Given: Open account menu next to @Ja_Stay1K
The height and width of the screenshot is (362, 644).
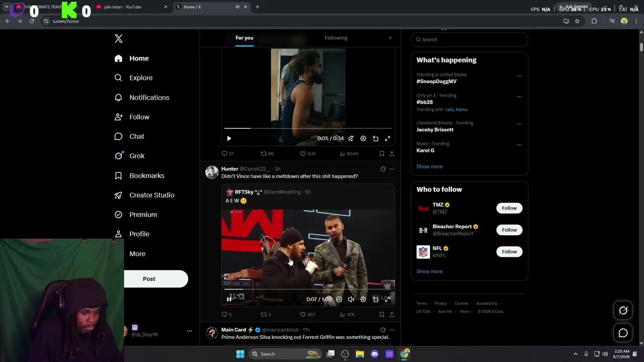Looking at the screenshot, I should (189, 331).
